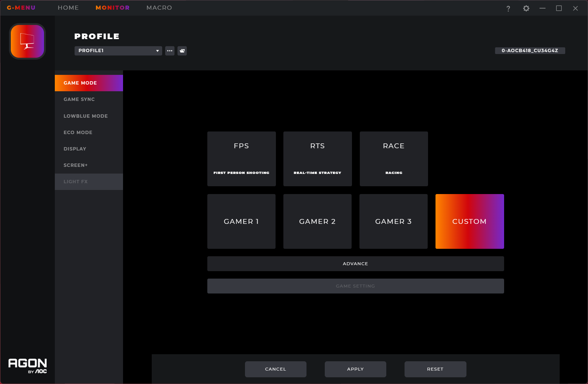Select the GAMER 1 mode tile
The height and width of the screenshot is (384, 588).
pos(241,221)
